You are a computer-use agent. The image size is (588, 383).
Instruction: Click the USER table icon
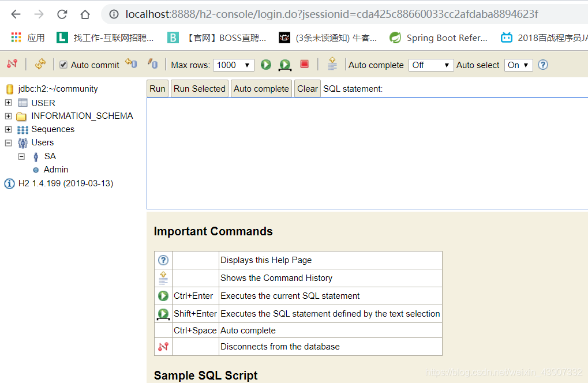23,103
